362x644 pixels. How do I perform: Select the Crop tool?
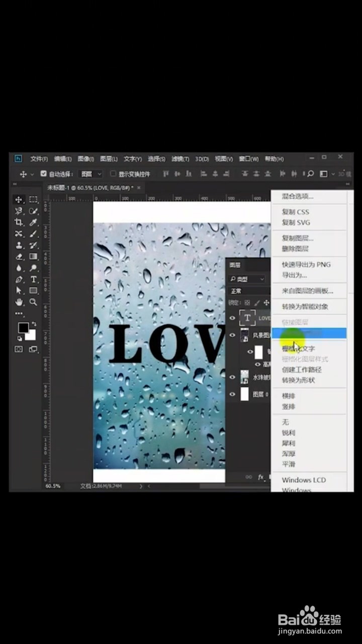tap(19, 222)
